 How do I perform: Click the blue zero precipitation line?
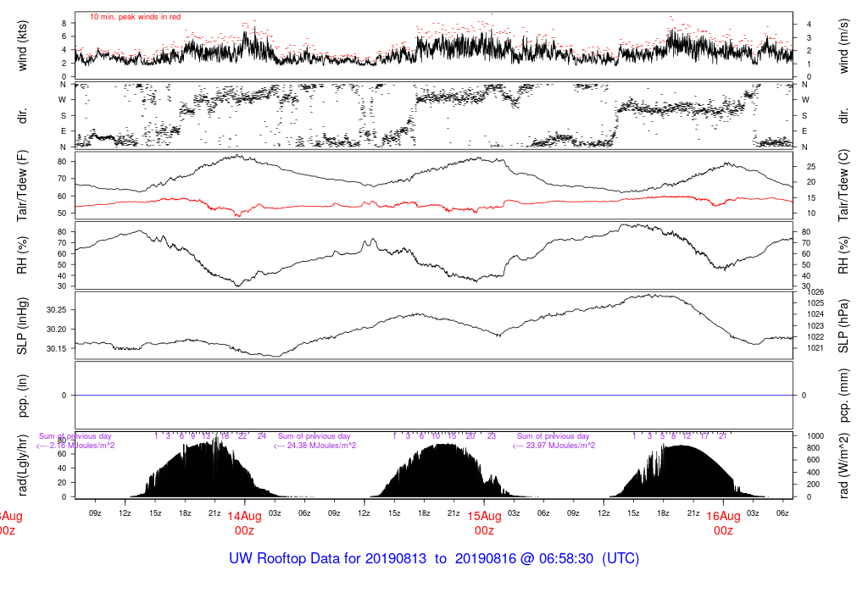tap(434, 395)
